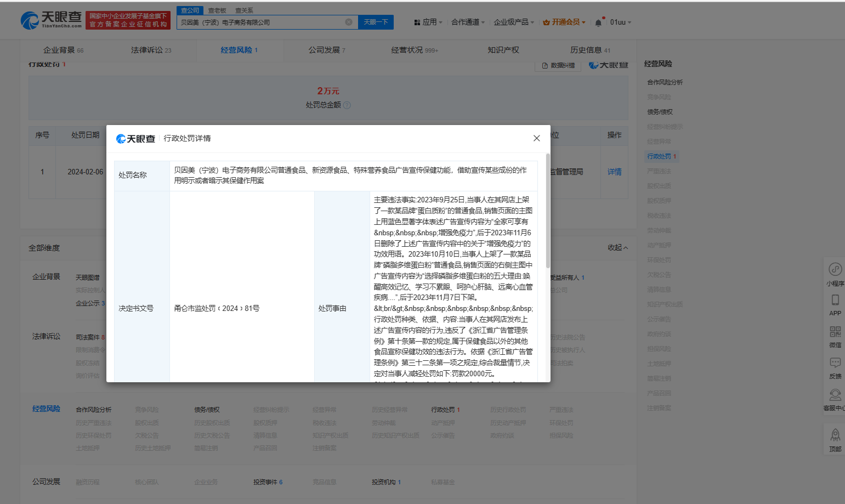Viewport: 845px width, 504px height.
Task: Click the 顶部 rocket back-to-top icon
Action: tap(835, 435)
